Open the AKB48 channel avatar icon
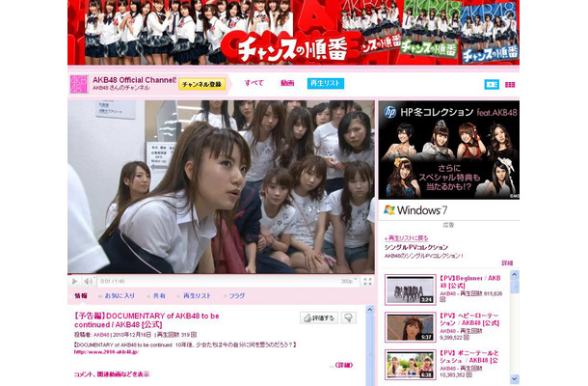Image resolution: width=588 pixels, height=386 pixels. 79,84
